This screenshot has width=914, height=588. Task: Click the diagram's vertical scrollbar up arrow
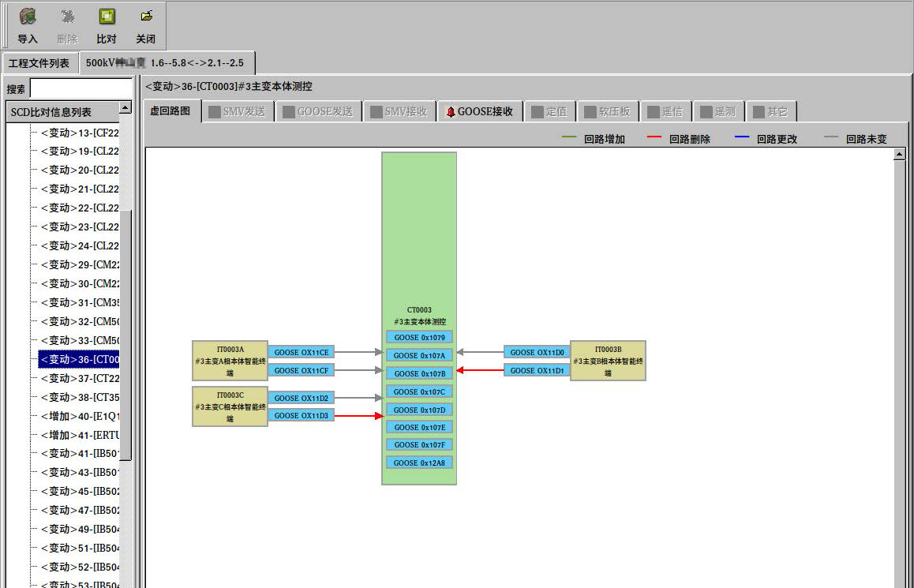pyautogui.click(x=899, y=155)
